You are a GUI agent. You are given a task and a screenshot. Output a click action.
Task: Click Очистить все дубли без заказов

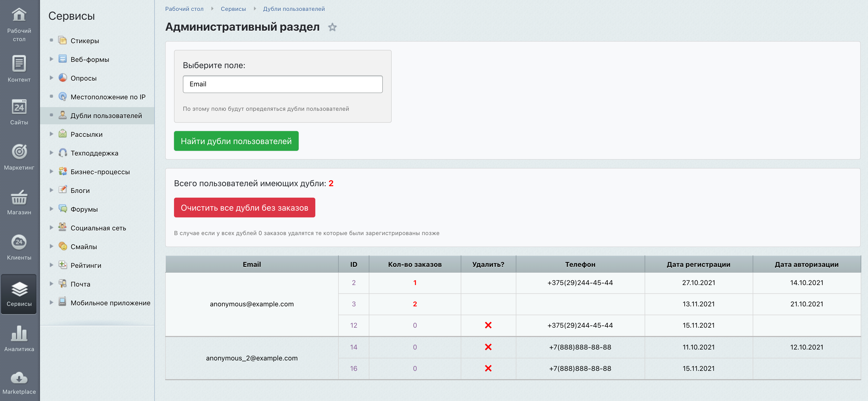[244, 208]
